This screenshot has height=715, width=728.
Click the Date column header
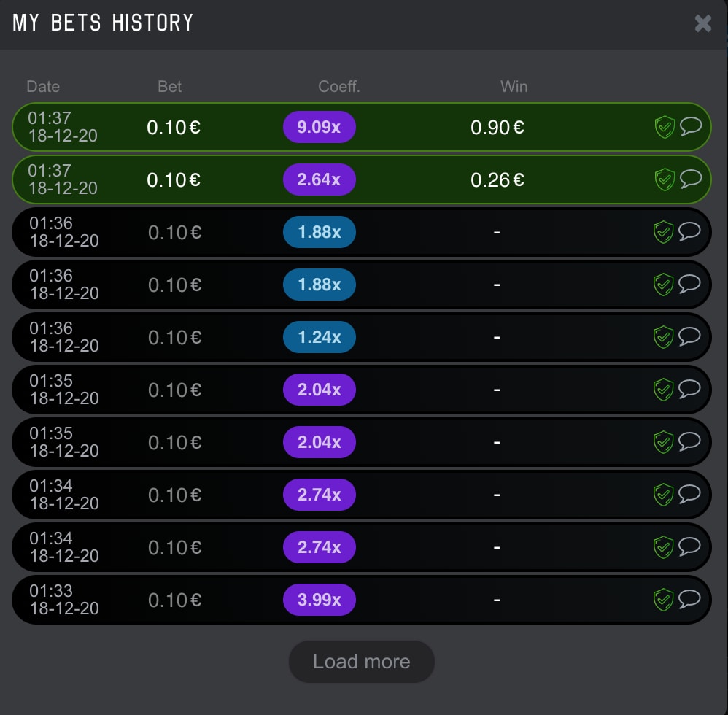43,86
